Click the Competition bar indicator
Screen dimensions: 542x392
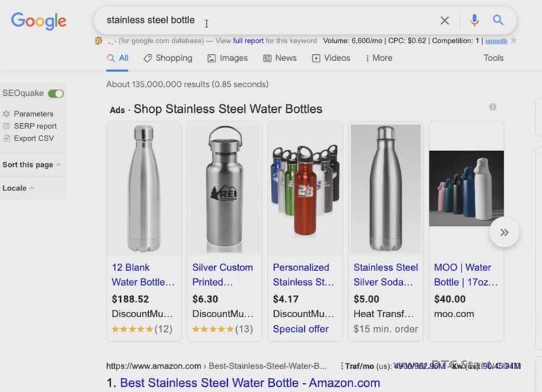click(x=496, y=42)
